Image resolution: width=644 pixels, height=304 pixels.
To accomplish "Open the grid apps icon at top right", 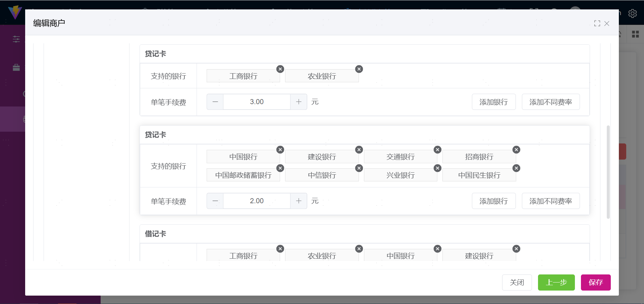I will (635, 34).
